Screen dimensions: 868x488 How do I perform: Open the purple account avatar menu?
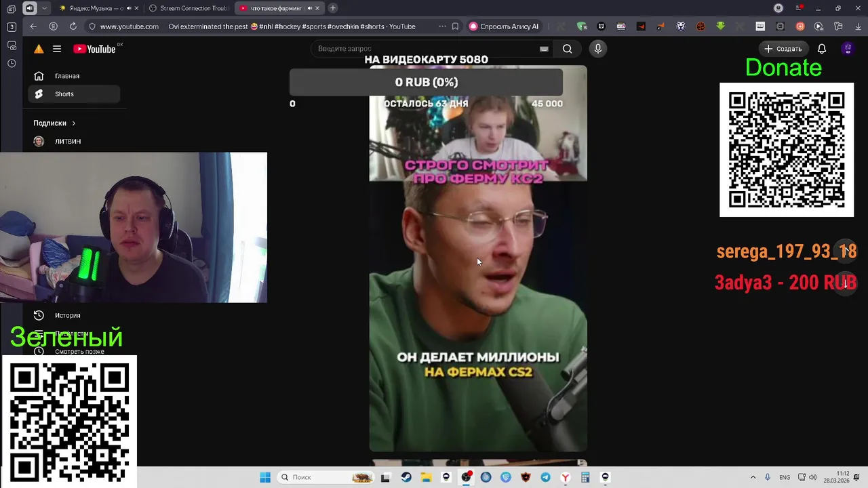847,49
